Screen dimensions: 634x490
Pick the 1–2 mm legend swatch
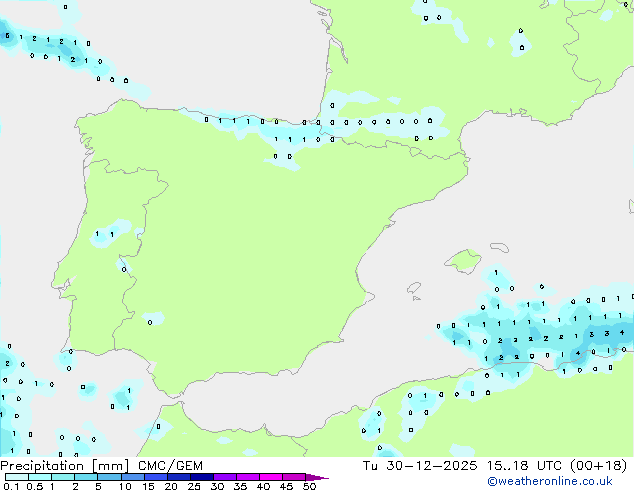pos(63,477)
